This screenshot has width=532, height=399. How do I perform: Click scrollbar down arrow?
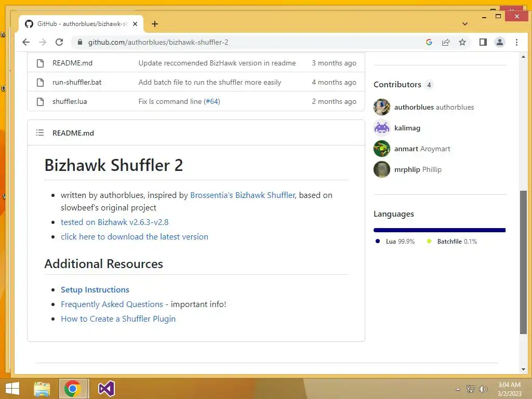click(523, 369)
